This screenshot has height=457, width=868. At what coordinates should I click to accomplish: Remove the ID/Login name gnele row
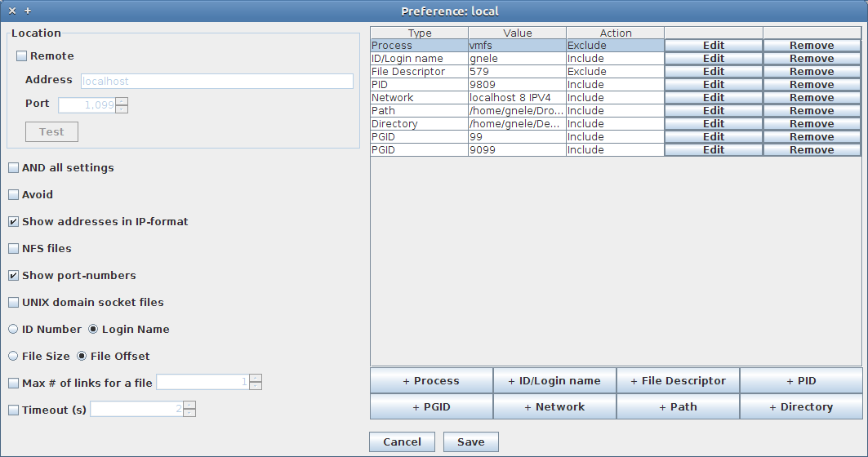click(812, 59)
